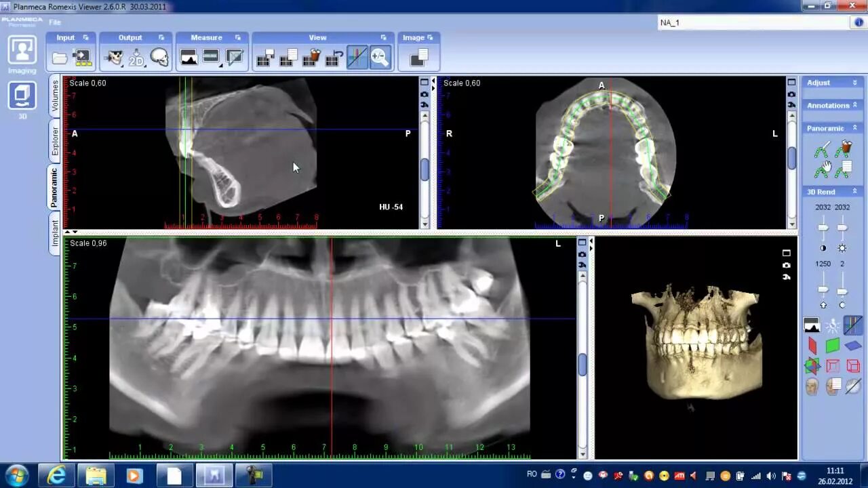Adjust the slider under value 1250
Image resolution: width=868 pixels, height=488 pixels.
pos(823,290)
